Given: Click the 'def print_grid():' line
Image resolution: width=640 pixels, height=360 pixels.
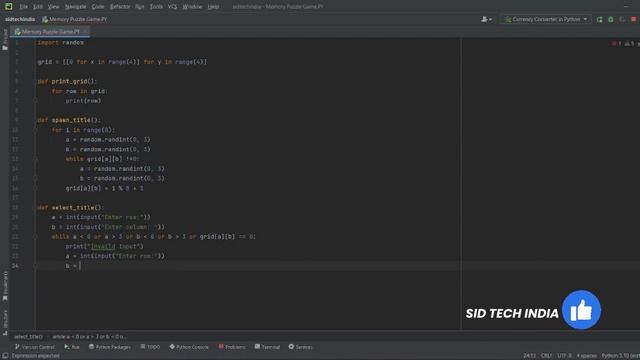Looking at the screenshot, I should [x=67, y=81].
